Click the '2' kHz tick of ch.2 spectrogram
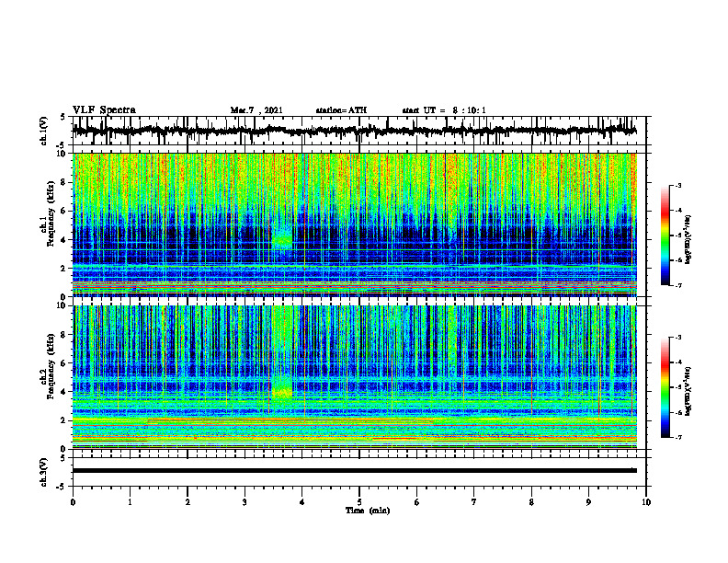728x563 pixels. [x=64, y=420]
